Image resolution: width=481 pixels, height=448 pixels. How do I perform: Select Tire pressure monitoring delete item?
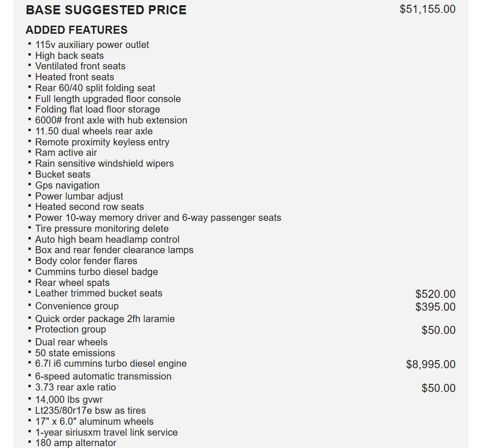tap(102, 229)
